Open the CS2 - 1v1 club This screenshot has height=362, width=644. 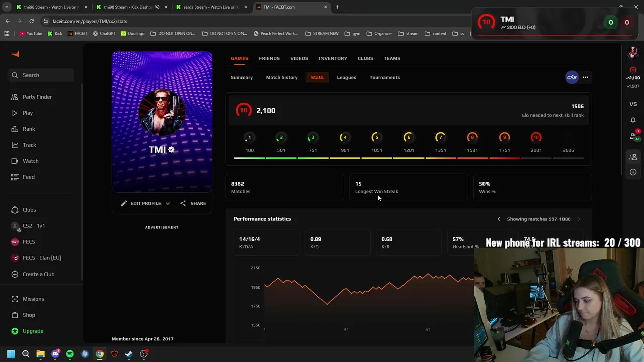pos(34,226)
